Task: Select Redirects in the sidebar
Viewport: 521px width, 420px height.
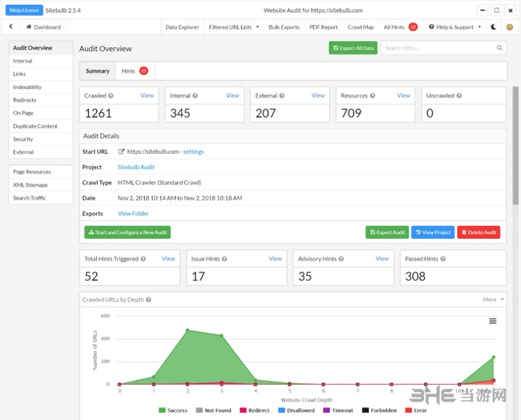Action: click(41, 100)
